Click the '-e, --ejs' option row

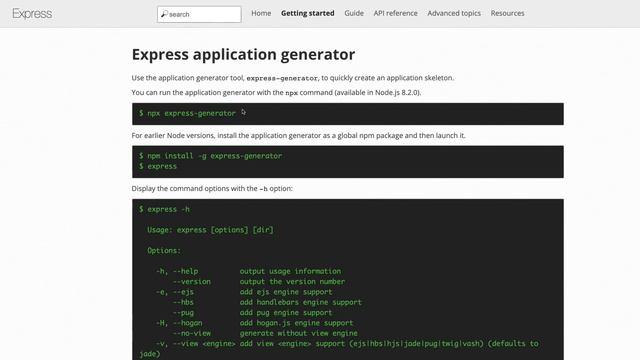point(244,292)
